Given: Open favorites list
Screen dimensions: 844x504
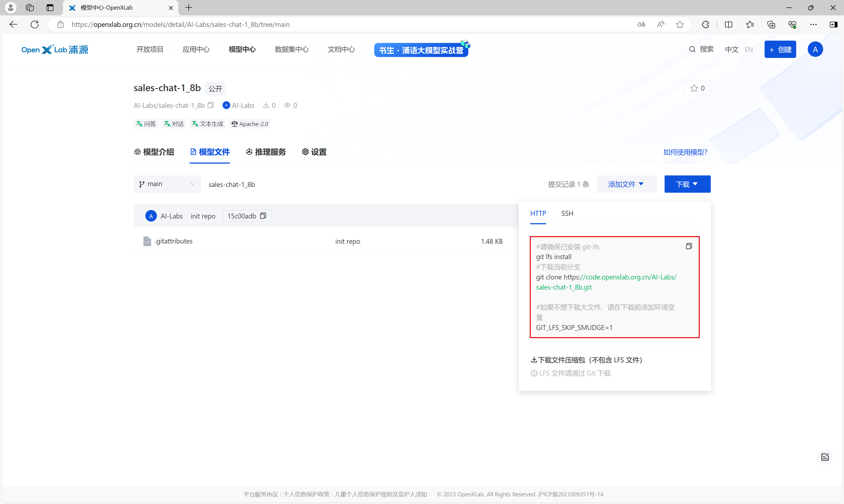Looking at the screenshot, I should (x=750, y=24).
